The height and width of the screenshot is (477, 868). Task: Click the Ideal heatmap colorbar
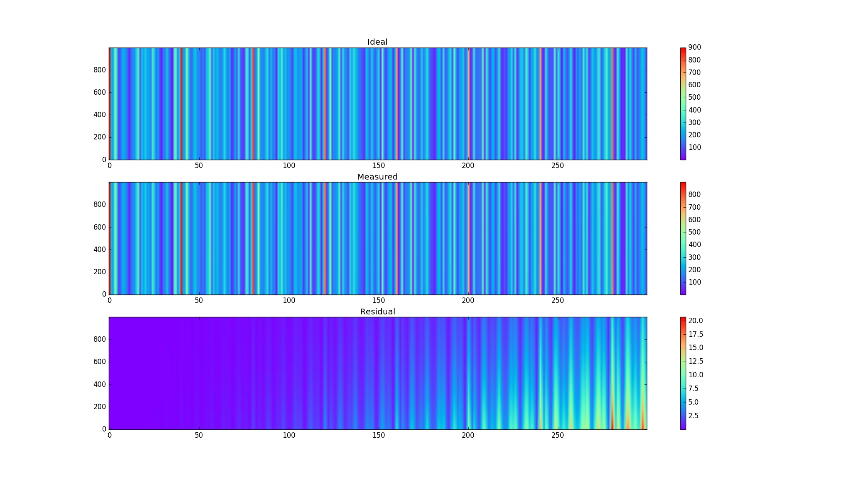[683, 103]
